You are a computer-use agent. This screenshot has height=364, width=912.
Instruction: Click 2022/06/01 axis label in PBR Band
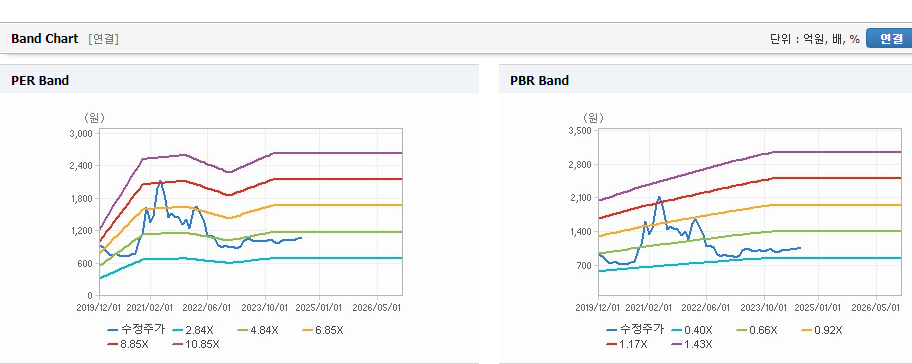click(x=706, y=307)
